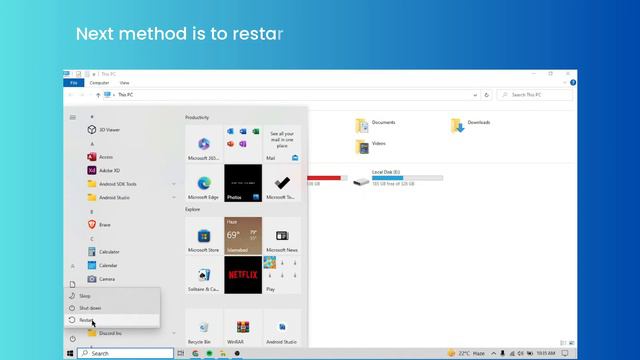Open the Recycle Bin tile
The image size is (640, 360).
click(x=204, y=328)
